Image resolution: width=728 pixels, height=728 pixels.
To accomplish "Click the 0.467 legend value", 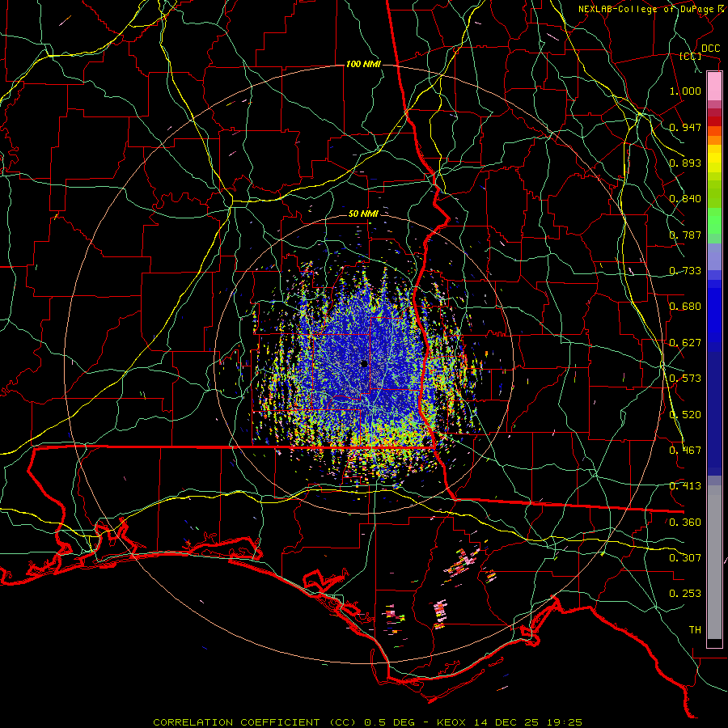I will 685,451.
